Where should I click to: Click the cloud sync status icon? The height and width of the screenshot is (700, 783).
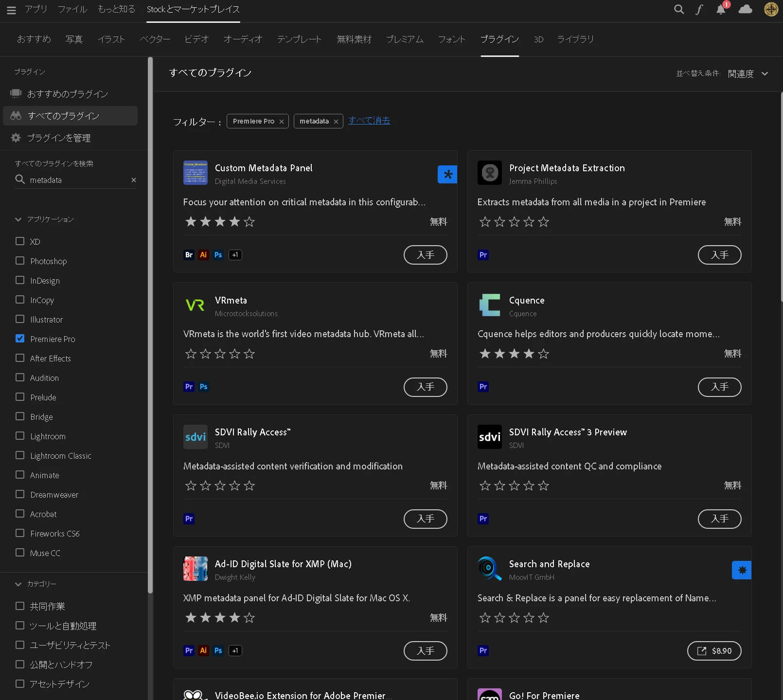click(x=745, y=9)
